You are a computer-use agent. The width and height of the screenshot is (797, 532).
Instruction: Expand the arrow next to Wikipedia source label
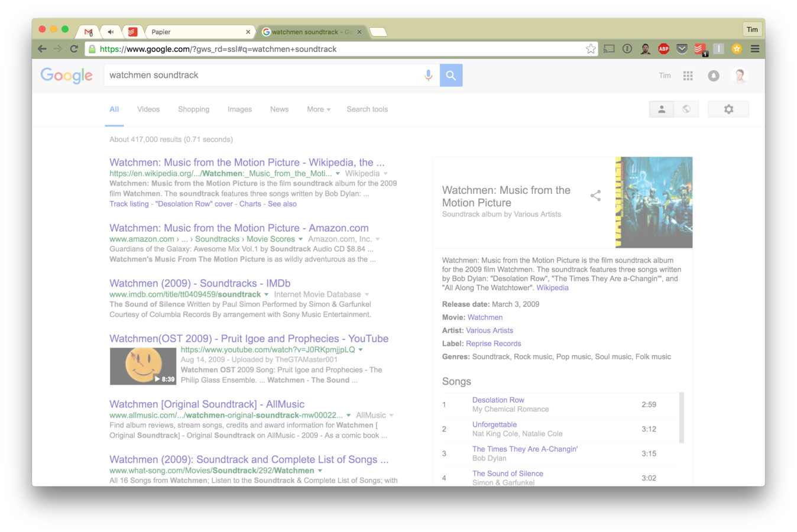pyautogui.click(x=385, y=174)
